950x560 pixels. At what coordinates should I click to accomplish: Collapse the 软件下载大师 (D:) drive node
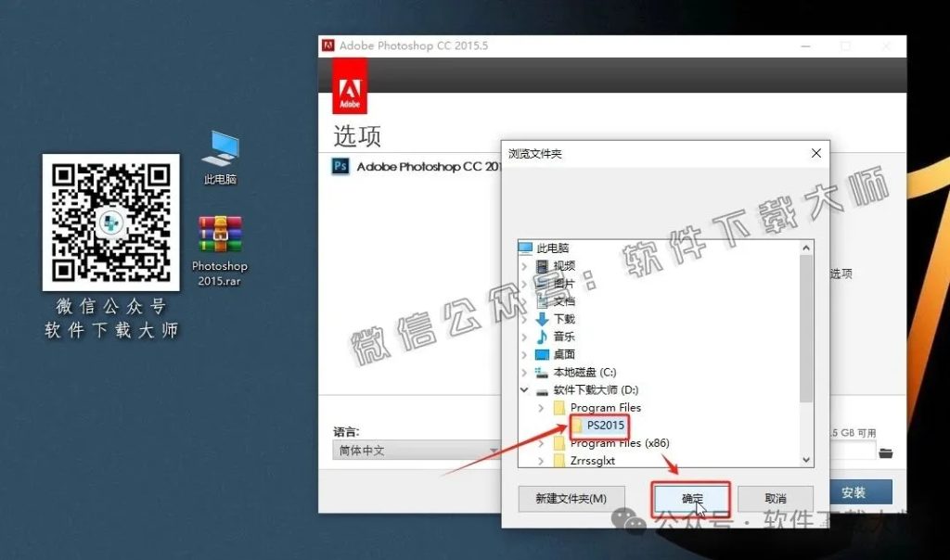point(525,389)
